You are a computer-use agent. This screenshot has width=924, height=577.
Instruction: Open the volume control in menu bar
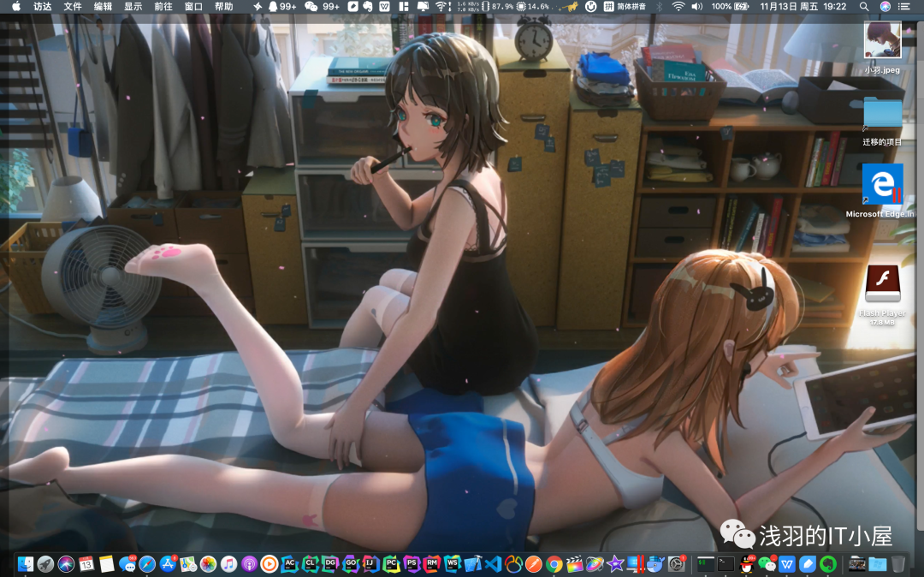[x=696, y=7]
